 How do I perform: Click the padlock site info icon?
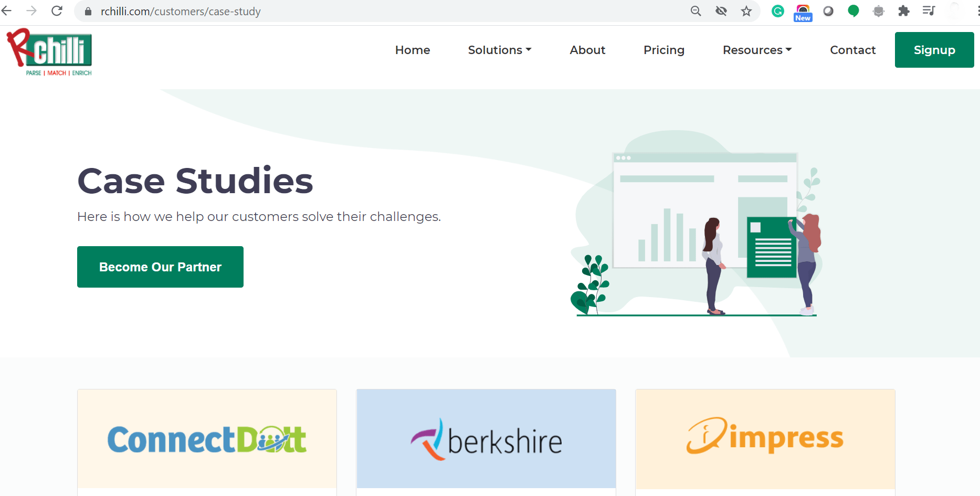pyautogui.click(x=88, y=12)
